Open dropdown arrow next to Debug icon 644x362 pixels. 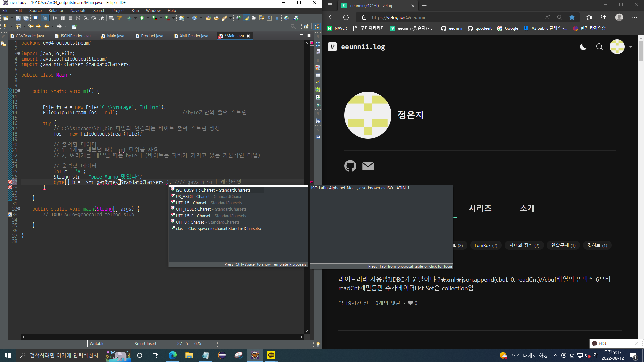pos(135,18)
